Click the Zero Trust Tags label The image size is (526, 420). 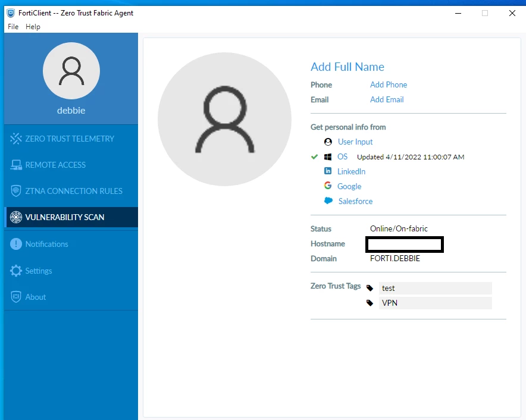pos(336,286)
